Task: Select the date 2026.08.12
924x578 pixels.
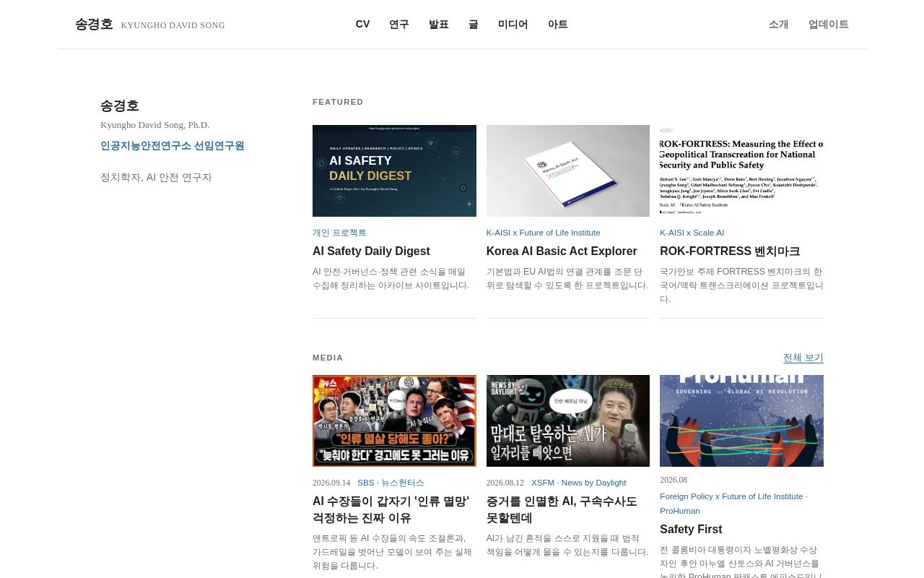Action: (505, 483)
